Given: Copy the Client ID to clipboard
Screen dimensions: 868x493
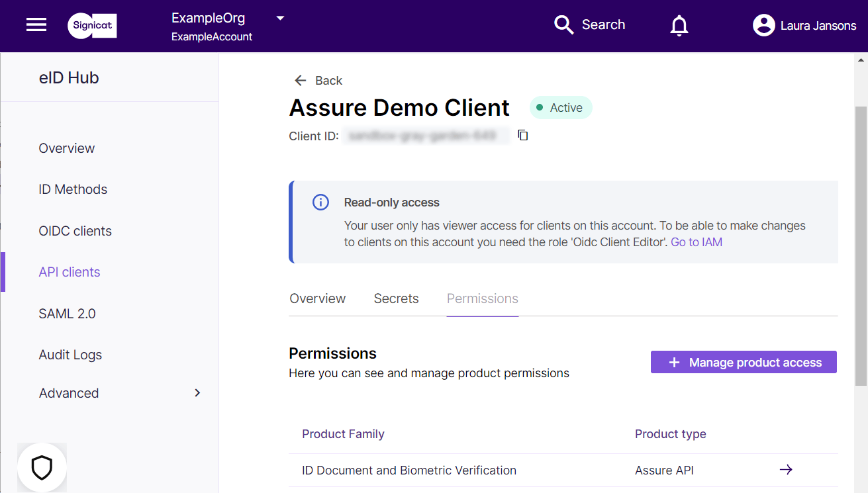Looking at the screenshot, I should pos(523,135).
